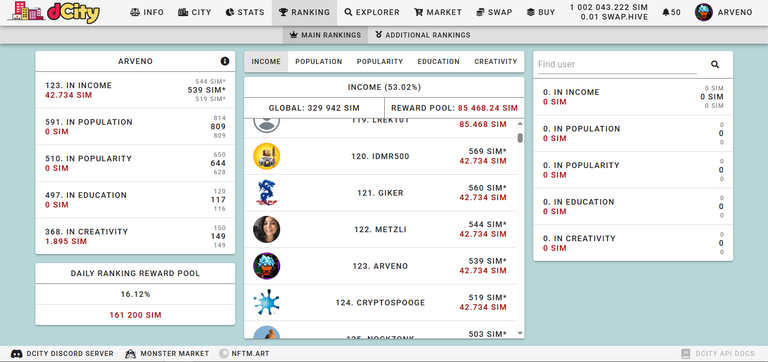Open the EXPLORER page
The image size is (768, 362).
click(x=372, y=12)
